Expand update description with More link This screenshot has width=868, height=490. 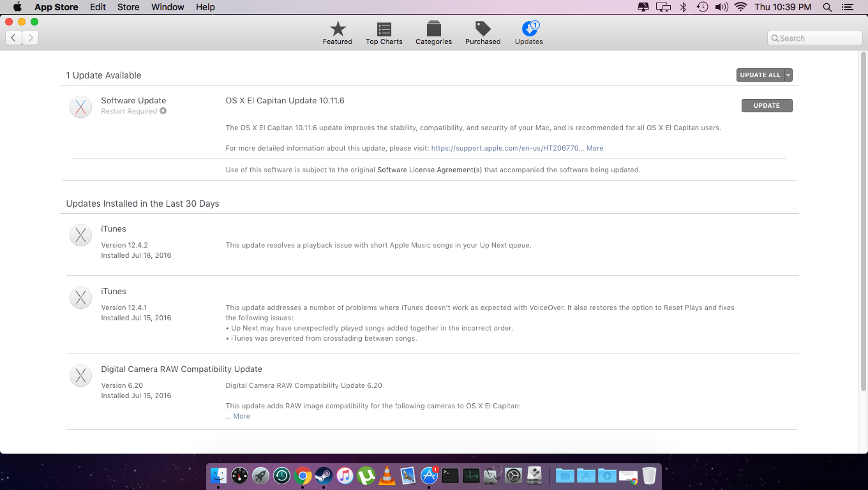point(595,148)
